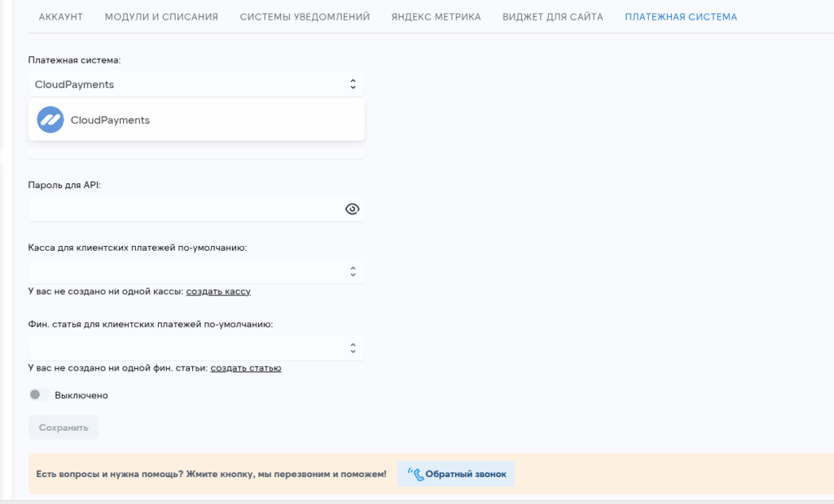Switch to the Аккаунт tab
Image resolution: width=834 pixels, height=504 pixels.
point(61,16)
